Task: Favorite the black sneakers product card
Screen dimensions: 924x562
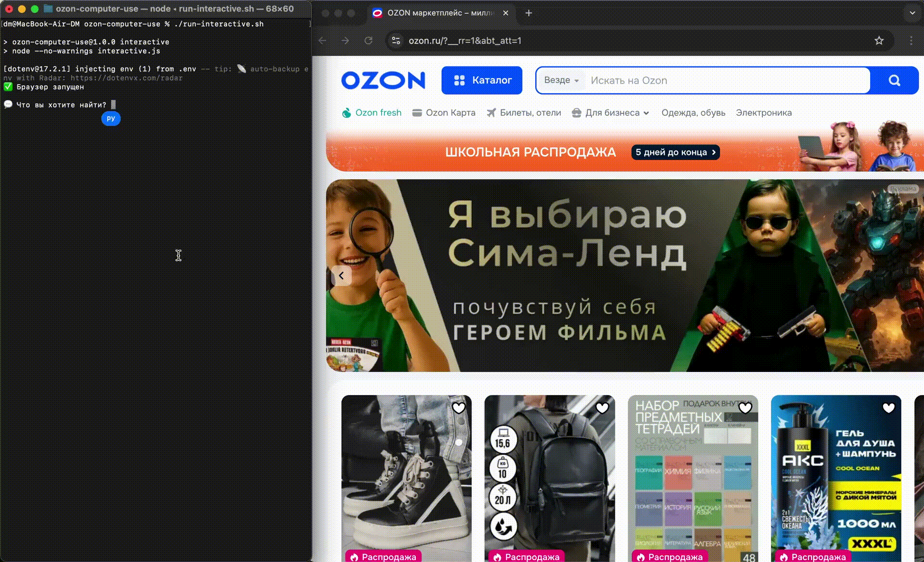Action: (460, 408)
